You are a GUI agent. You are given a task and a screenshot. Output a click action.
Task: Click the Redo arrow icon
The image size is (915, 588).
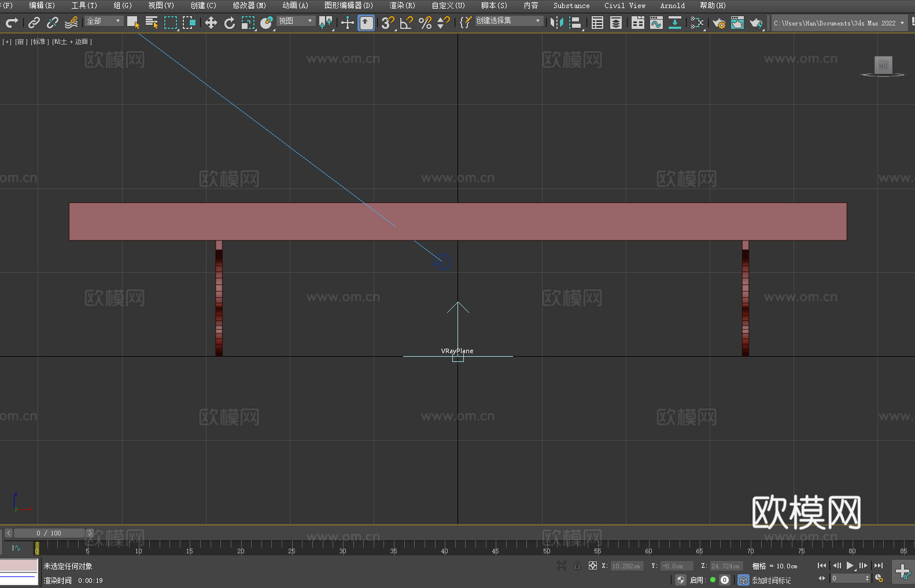(12, 23)
